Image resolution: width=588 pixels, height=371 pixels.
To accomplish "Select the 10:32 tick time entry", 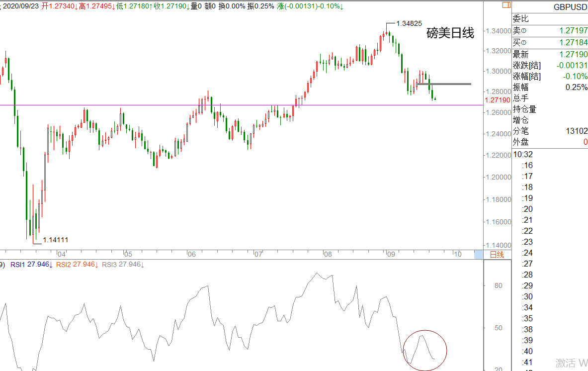I will click(x=523, y=154).
